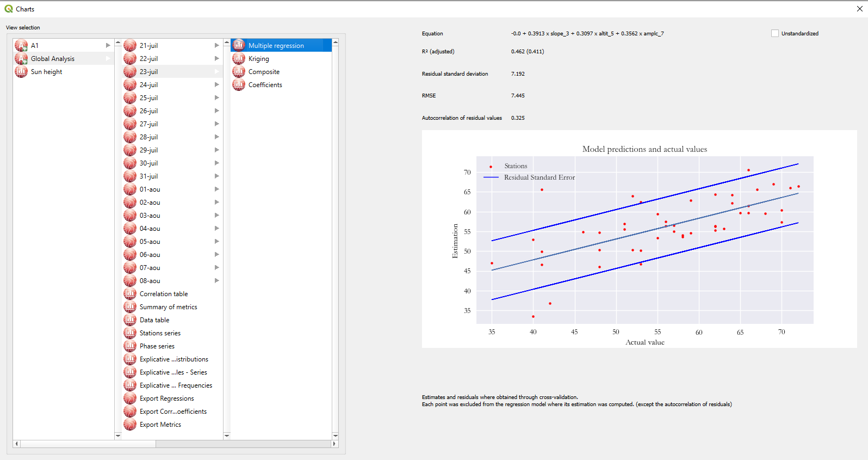Expand the A1 submenu arrow
868x460 pixels.
click(x=108, y=46)
